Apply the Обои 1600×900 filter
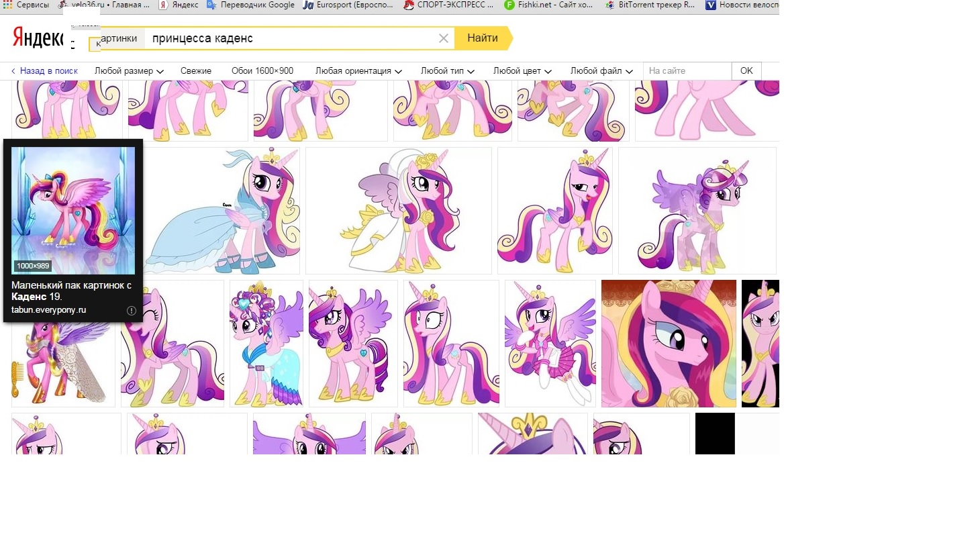Screen dimensions: 980x551 pos(262,70)
